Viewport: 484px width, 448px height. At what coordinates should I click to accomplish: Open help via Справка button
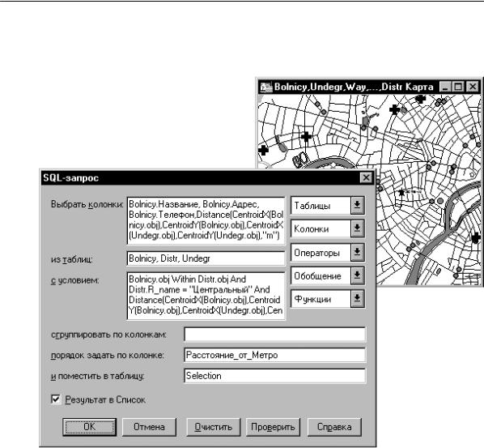click(x=334, y=427)
